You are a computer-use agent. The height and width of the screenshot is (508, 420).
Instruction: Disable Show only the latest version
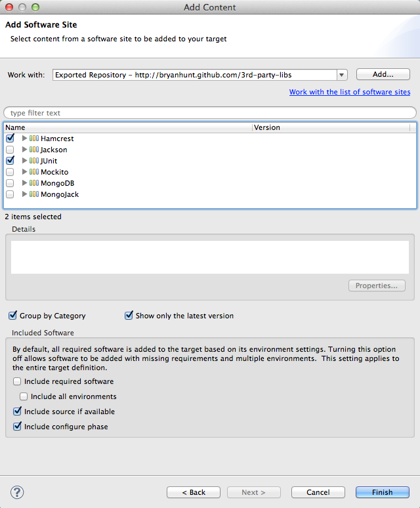coord(129,316)
